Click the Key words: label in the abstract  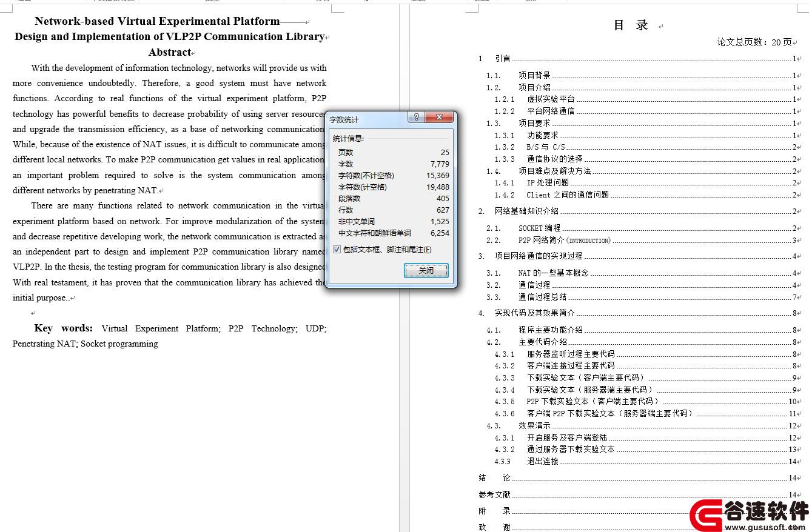[x=64, y=328]
